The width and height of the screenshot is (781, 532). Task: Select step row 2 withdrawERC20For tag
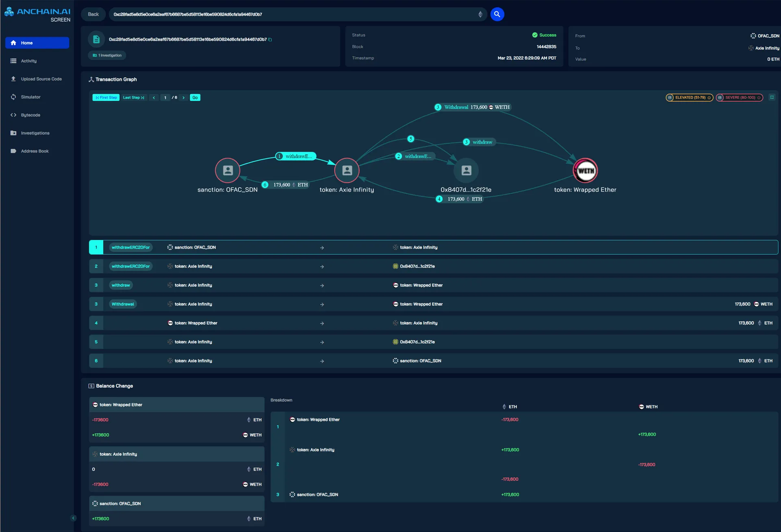coord(131,266)
